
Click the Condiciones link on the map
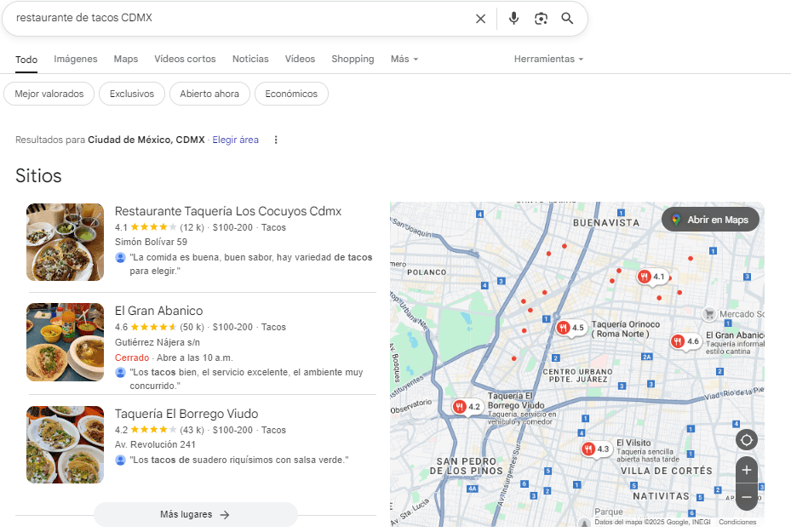click(x=737, y=522)
